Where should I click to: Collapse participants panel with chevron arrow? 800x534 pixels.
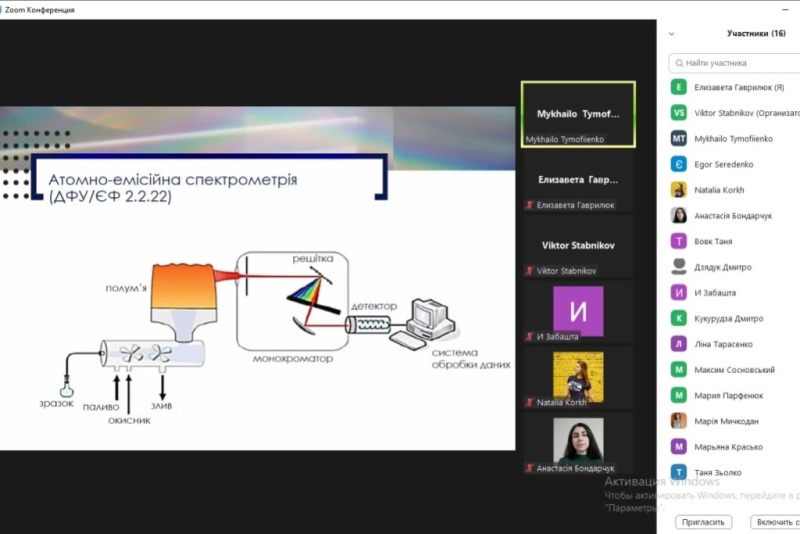coord(671,34)
